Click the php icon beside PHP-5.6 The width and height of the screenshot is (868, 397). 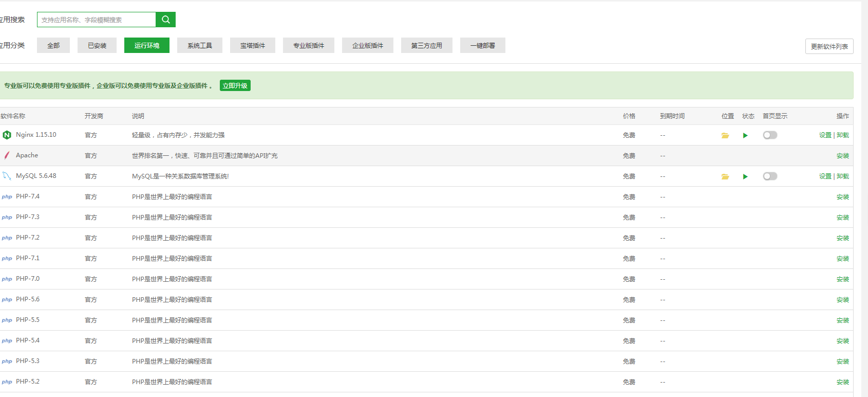click(7, 300)
